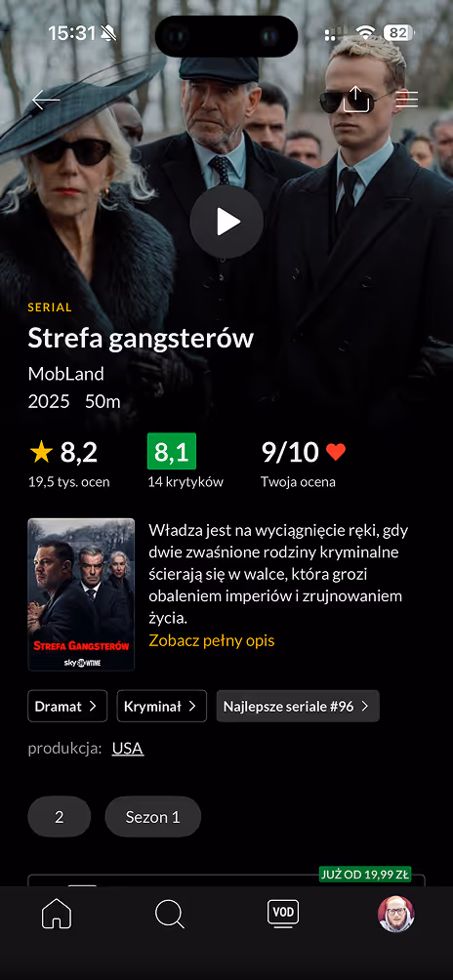The height and width of the screenshot is (980, 453).
Task: Go to the Home tab icon
Action: click(x=57, y=915)
